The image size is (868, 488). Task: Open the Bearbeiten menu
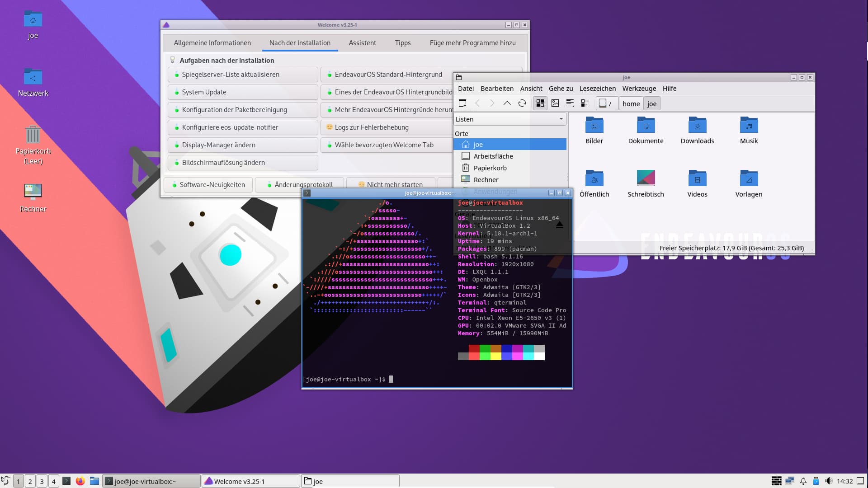pyautogui.click(x=497, y=89)
